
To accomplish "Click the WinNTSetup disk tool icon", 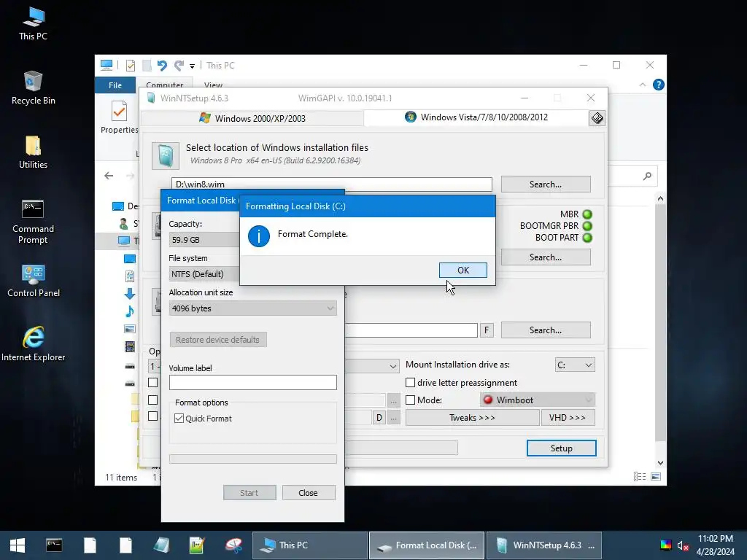I will point(597,117).
